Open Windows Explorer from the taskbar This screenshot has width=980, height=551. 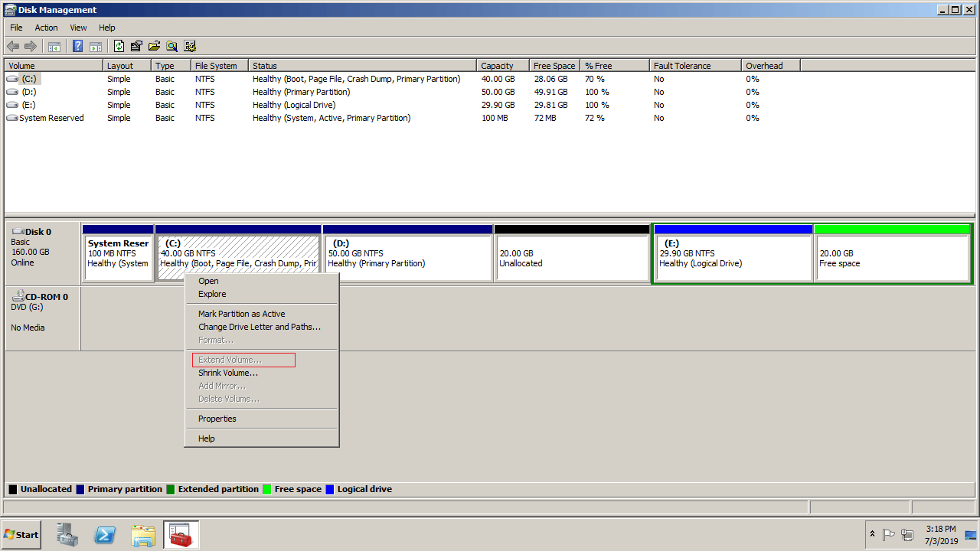143,535
